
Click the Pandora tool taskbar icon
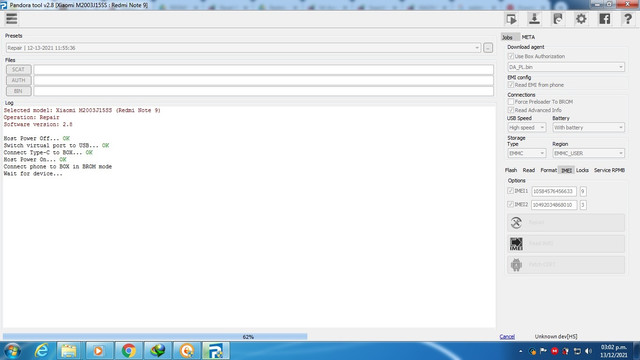216,351
